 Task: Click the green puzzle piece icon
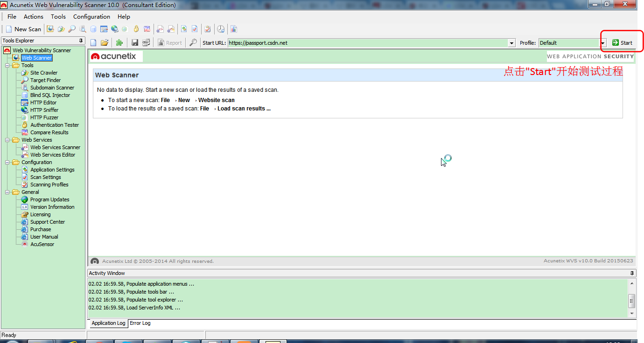coord(119,42)
